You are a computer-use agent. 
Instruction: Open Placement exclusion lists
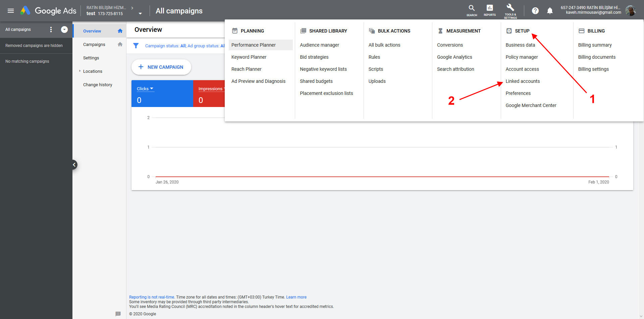[x=326, y=93]
